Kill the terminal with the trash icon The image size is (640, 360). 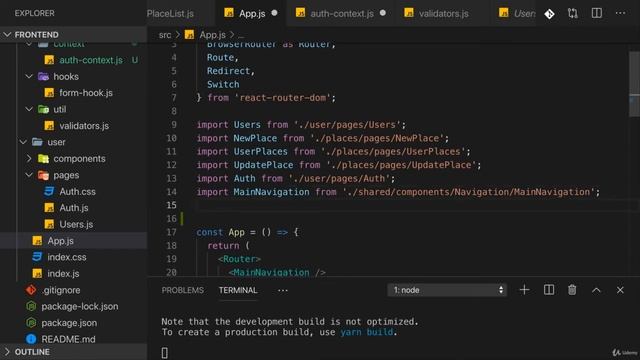pyautogui.click(x=572, y=290)
